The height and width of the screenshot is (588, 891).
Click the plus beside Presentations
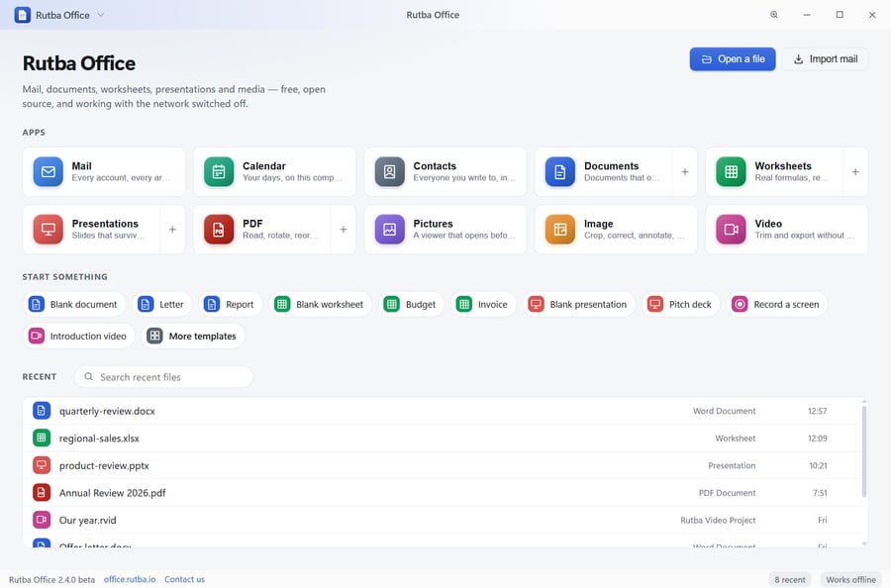click(x=172, y=230)
